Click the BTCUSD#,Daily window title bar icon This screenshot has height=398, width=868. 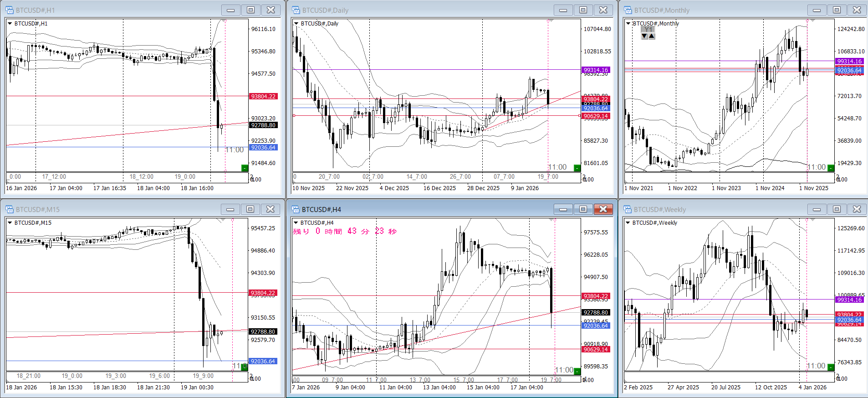296,10
